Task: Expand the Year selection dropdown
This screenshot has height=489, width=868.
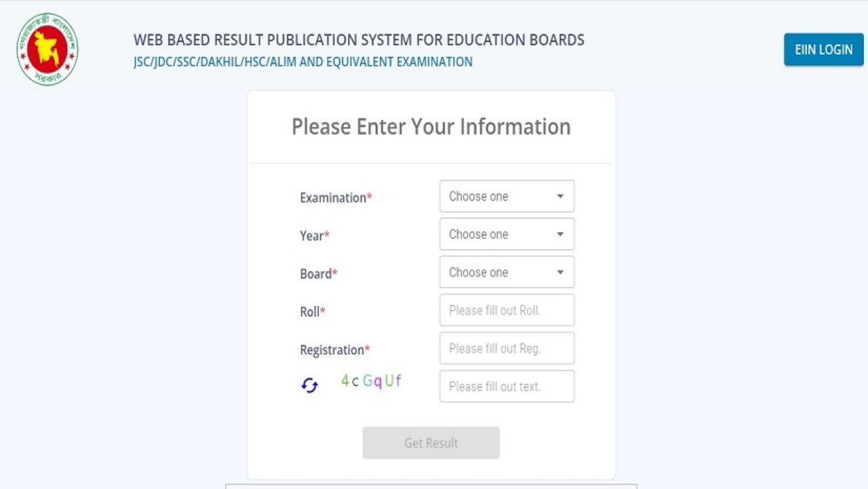Action: pos(507,234)
